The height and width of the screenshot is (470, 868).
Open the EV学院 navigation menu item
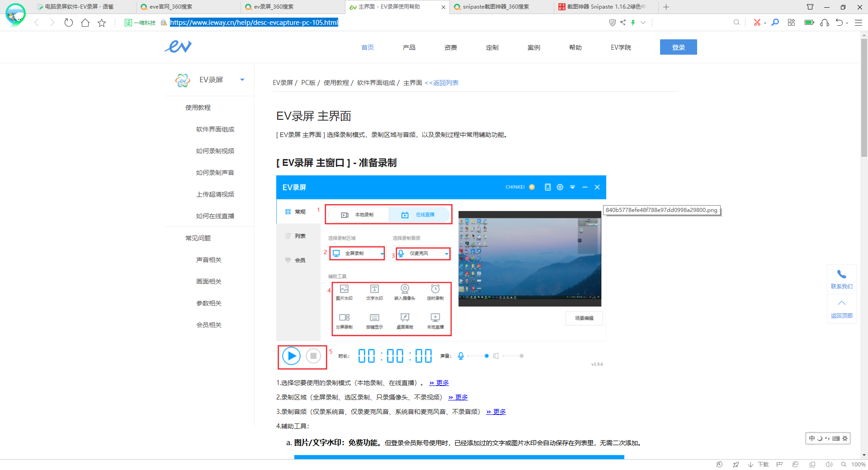pos(621,47)
